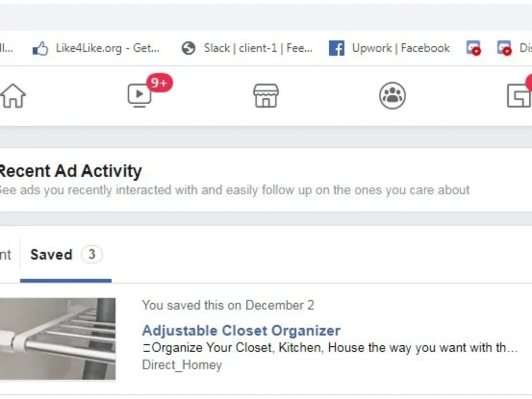532x399 pixels.
Task: Open the Watch video icon
Action: click(x=139, y=95)
